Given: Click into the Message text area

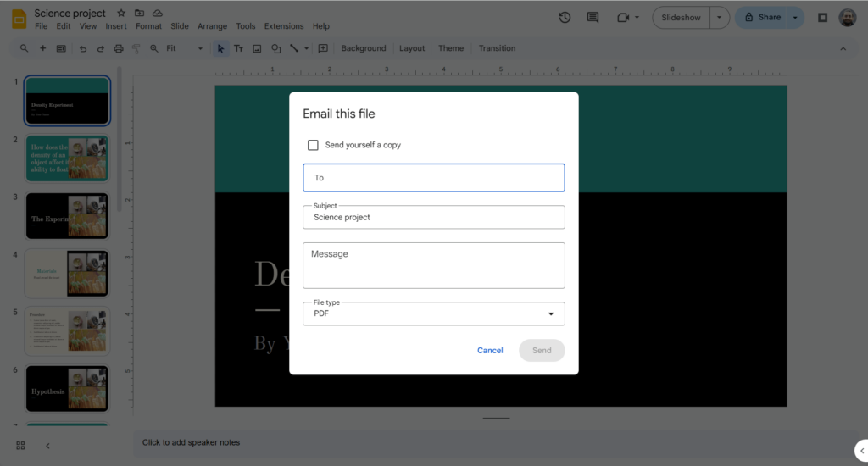Looking at the screenshot, I should click(433, 265).
